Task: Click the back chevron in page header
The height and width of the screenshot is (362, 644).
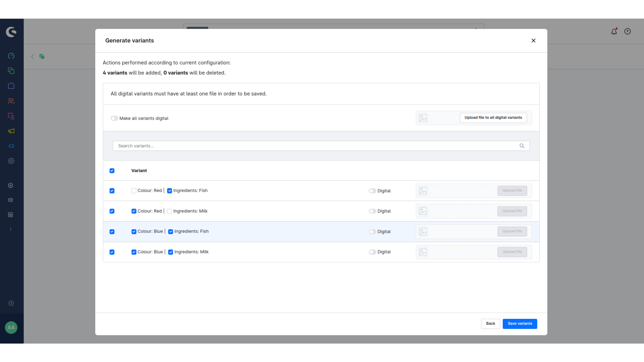Action: [x=33, y=56]
